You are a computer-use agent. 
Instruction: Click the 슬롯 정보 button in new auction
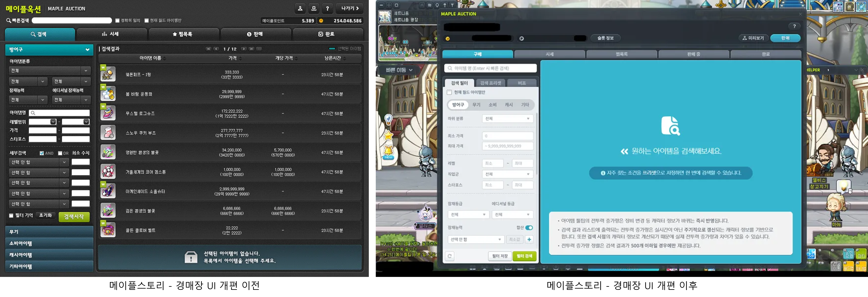point(605,38)
